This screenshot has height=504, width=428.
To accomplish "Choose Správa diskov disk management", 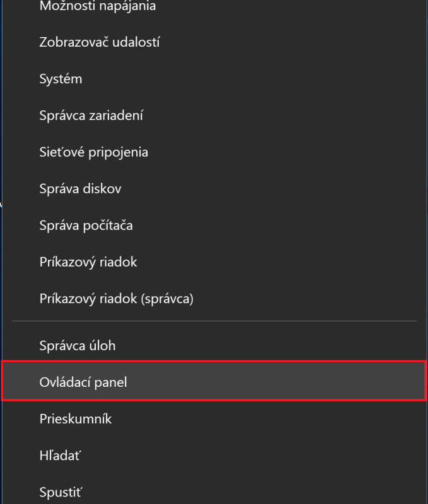I will coord(80,189).
